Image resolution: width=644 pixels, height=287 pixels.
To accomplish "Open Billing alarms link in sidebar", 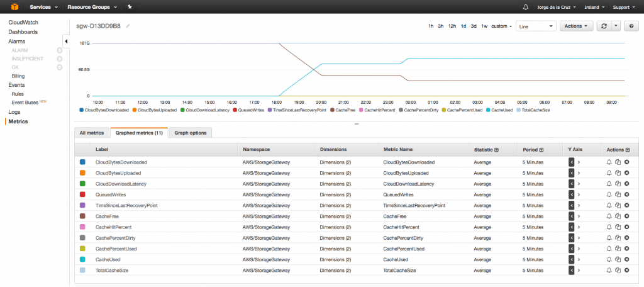I will [18, 76].
